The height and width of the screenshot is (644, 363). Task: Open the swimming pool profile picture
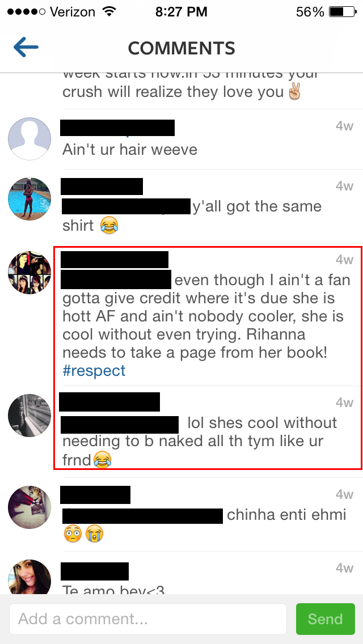pos(29,199)
